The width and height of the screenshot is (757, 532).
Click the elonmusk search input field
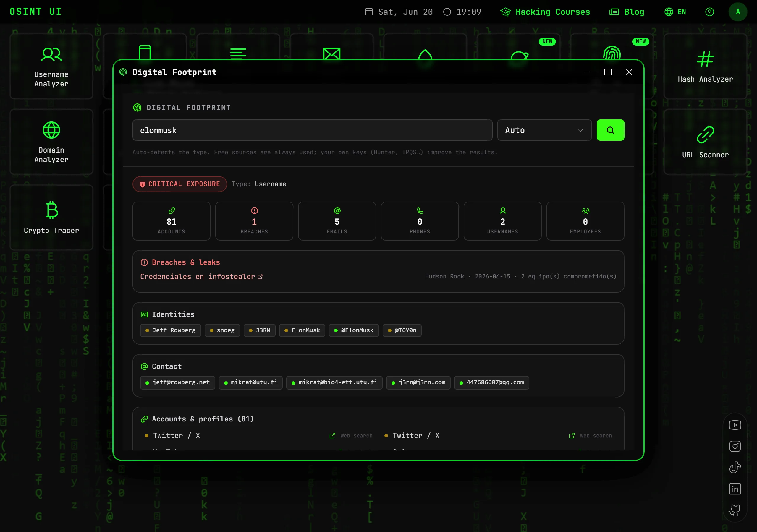[312, 130]
